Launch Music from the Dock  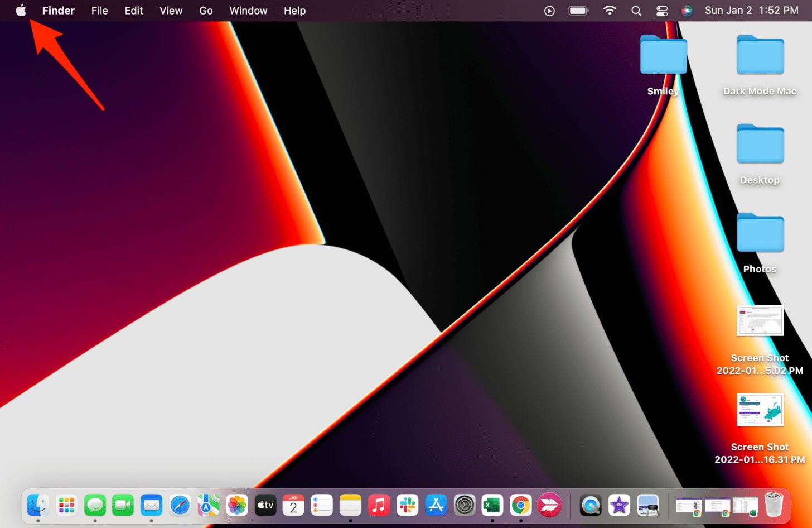click(x=379, y=506)
